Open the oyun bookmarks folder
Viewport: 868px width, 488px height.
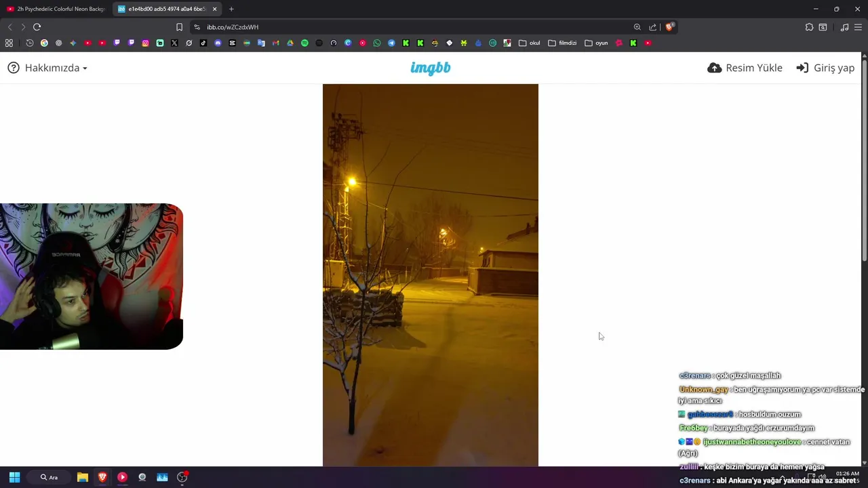596,43
